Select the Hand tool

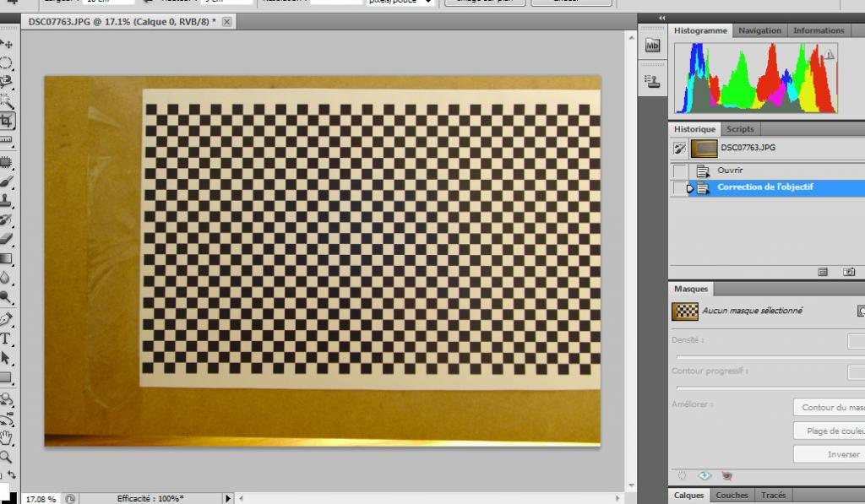6,438
